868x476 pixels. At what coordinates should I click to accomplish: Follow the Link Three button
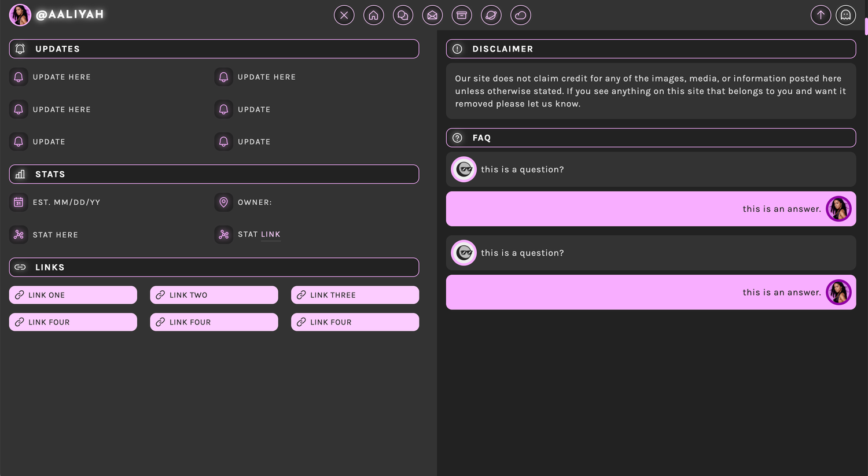(x=355, y=295)
